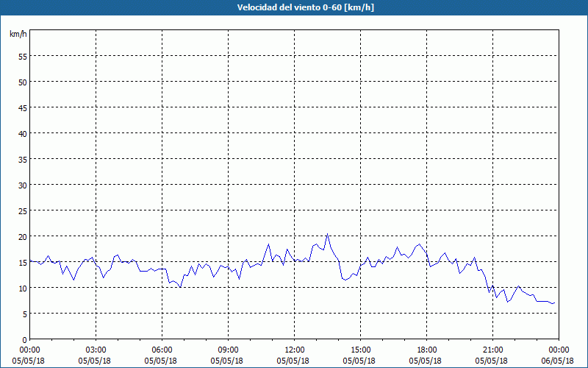Click the right end of the blue wind line
This screenshot has height=368, width=588.
(555, 302)
